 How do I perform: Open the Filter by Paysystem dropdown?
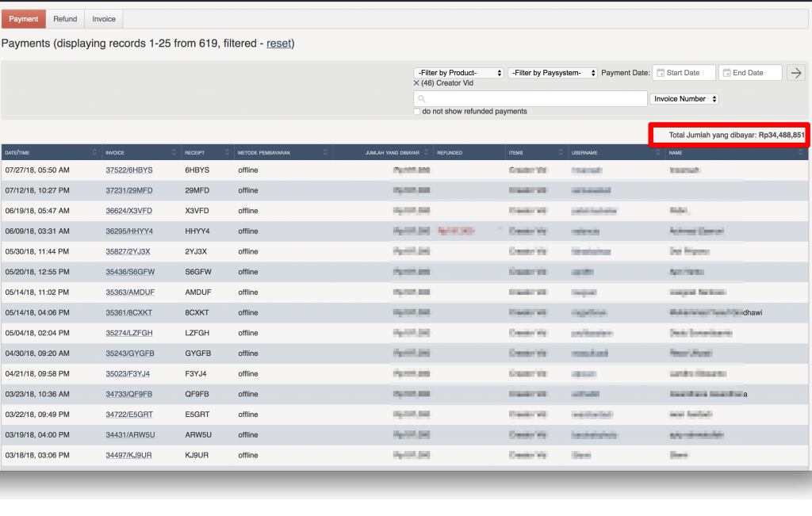point(552,73)
